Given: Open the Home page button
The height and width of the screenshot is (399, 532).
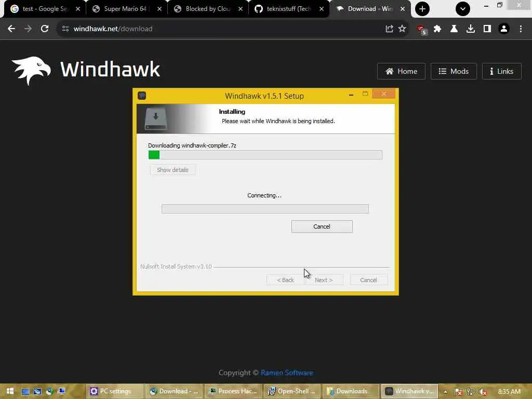Looking at the screenshot, I should point(401,71).
